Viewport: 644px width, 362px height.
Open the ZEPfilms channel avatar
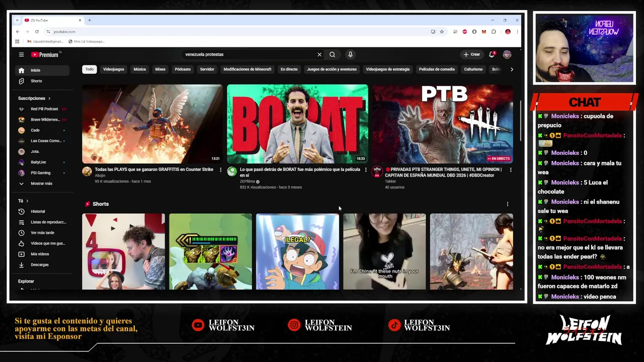coord(232,171)
